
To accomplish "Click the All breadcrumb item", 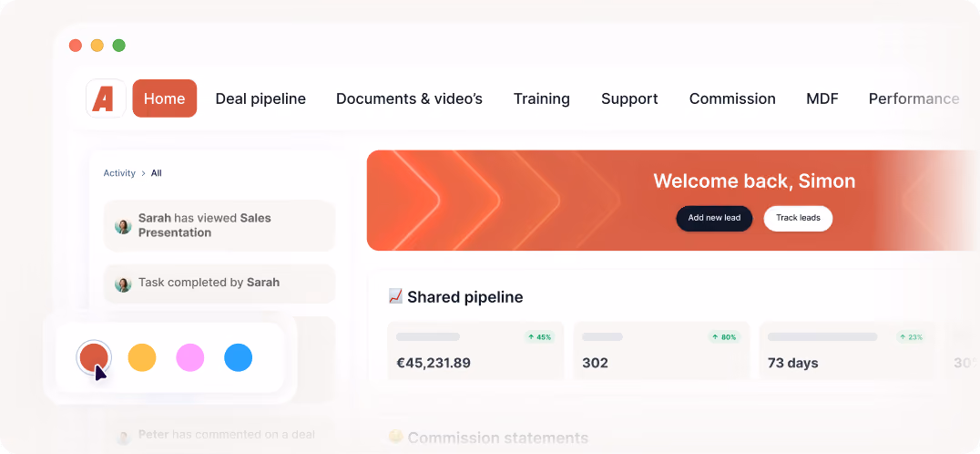I will [x=157, y=173].
